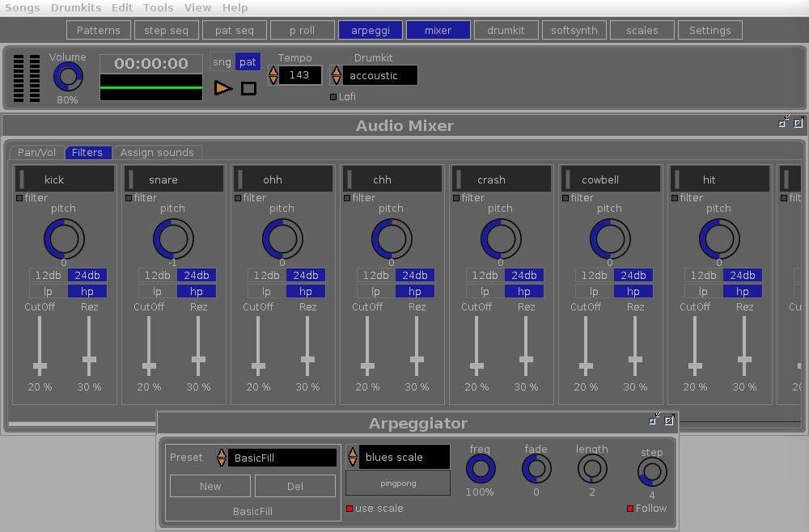Click the Del preset button
The image size is (809, 532).
[295, 486]
